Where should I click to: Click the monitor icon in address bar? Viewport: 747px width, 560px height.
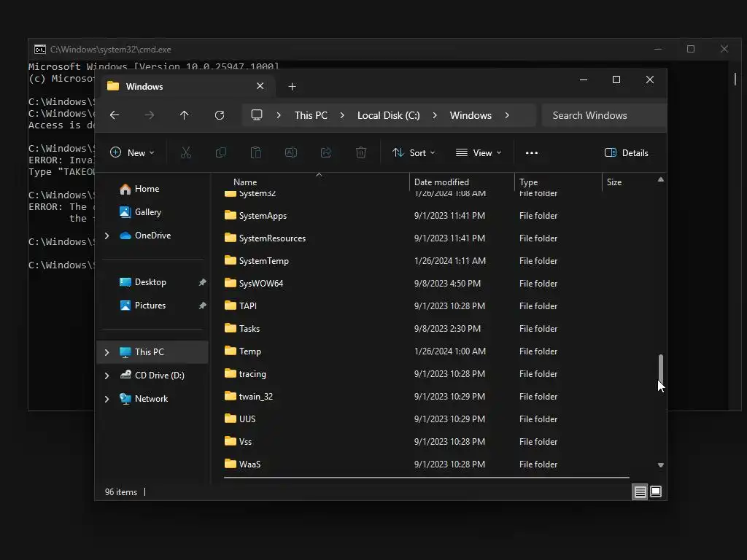point(257,115)
